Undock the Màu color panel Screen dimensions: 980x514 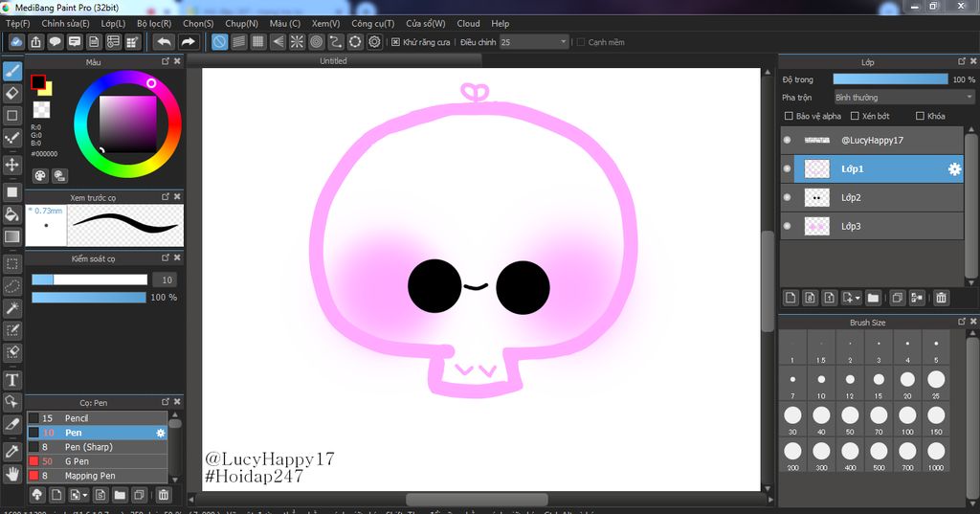tap(165, 61)
